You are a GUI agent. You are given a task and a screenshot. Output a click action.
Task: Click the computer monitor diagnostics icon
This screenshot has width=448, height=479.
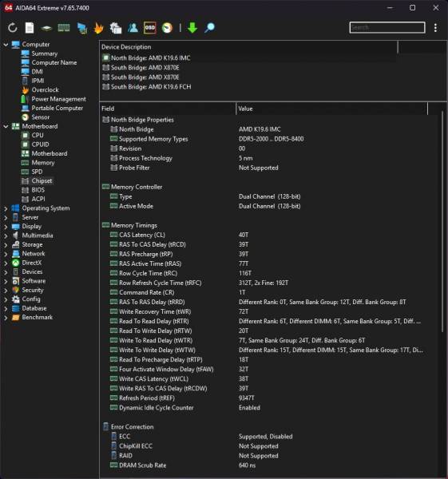[81, 28]
